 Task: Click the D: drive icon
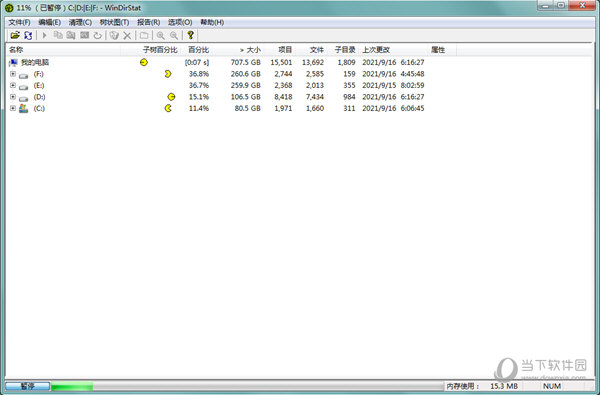[24, 98]
